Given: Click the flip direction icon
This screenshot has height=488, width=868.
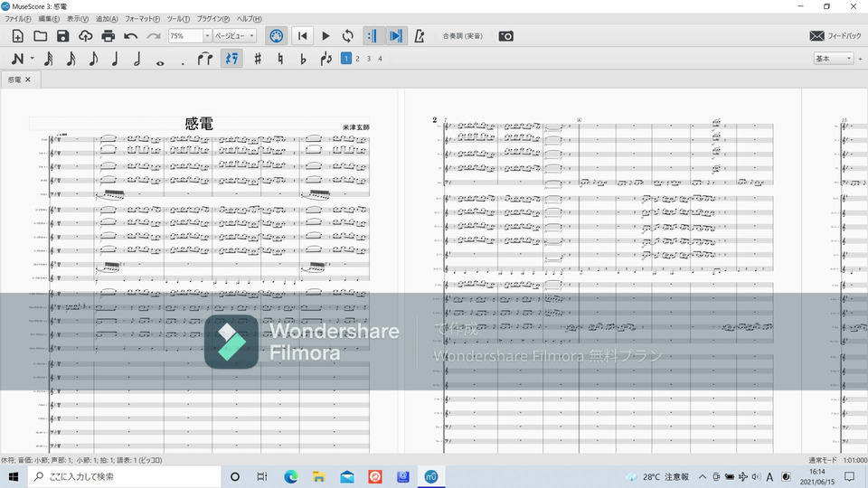Looking at the screenshot, I should [326, 59].
